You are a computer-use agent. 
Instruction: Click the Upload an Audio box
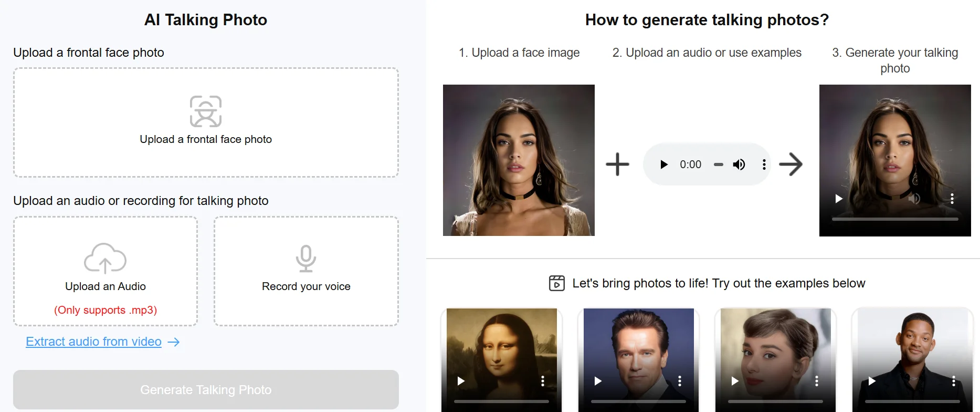106,271
